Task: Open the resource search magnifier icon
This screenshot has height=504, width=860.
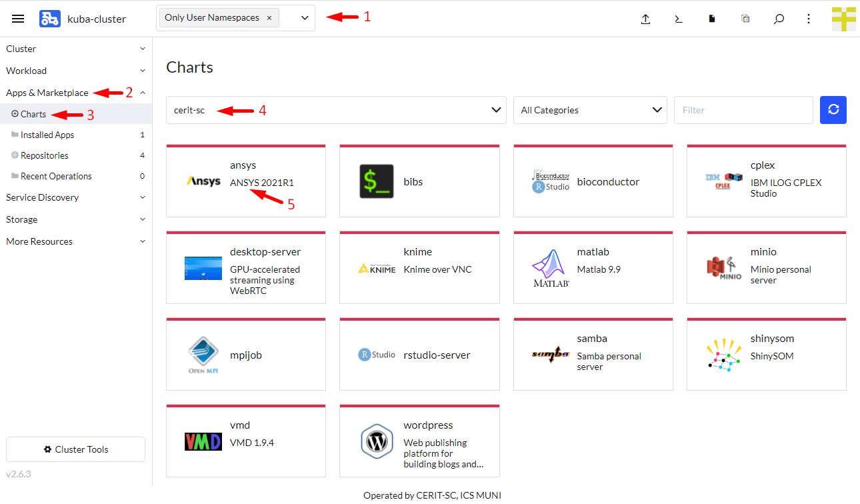Action: tap(779, 19)
